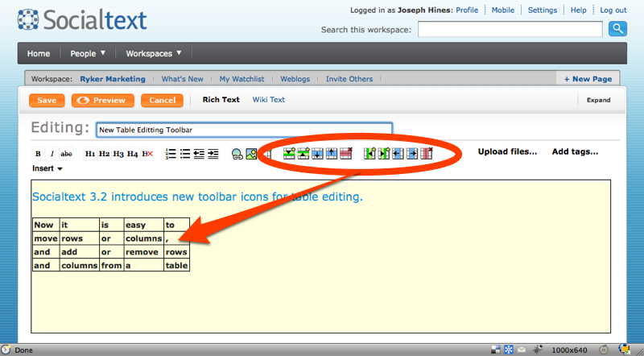644x356 pixels.
Task: Click the insert image icon
Action: pyautogui.click(x=251, y=154)
